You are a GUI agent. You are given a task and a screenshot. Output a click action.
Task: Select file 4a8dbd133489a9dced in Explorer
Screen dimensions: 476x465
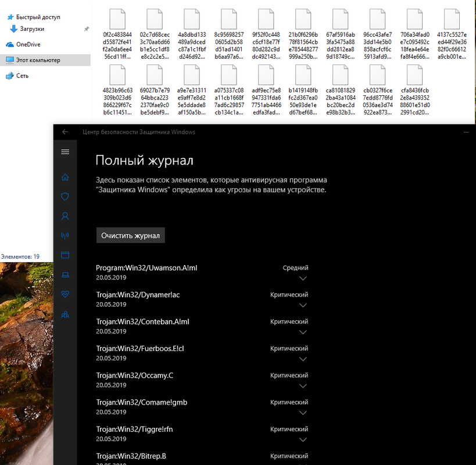tap(192, 34)
